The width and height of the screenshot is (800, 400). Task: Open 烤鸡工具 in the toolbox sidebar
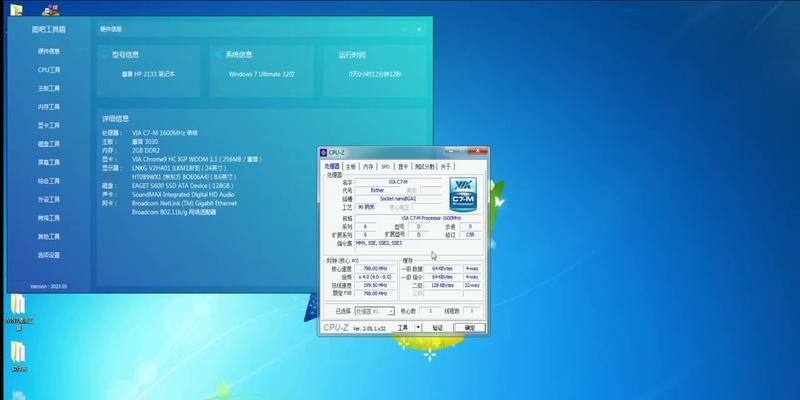click(x=49, y=218)
